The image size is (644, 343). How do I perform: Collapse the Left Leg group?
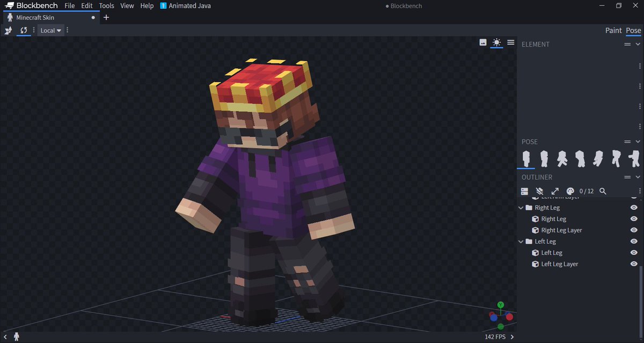click(521, 242)
